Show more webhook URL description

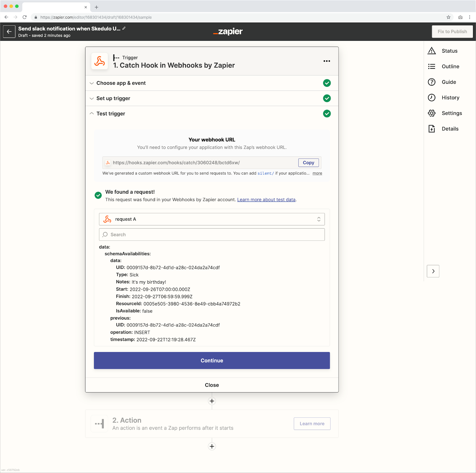click(317, 173)
